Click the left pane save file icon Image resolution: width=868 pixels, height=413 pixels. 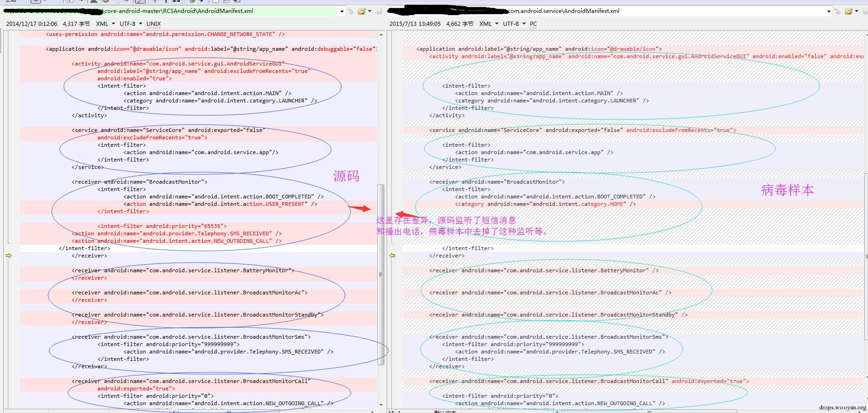pyautogui.click(x=379, y=11)
